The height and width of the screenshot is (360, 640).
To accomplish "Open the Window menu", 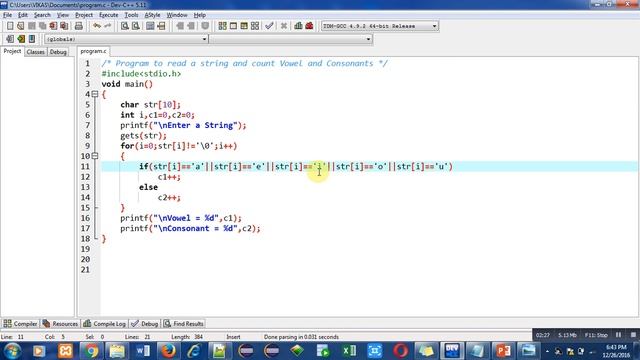I will 177,15.
